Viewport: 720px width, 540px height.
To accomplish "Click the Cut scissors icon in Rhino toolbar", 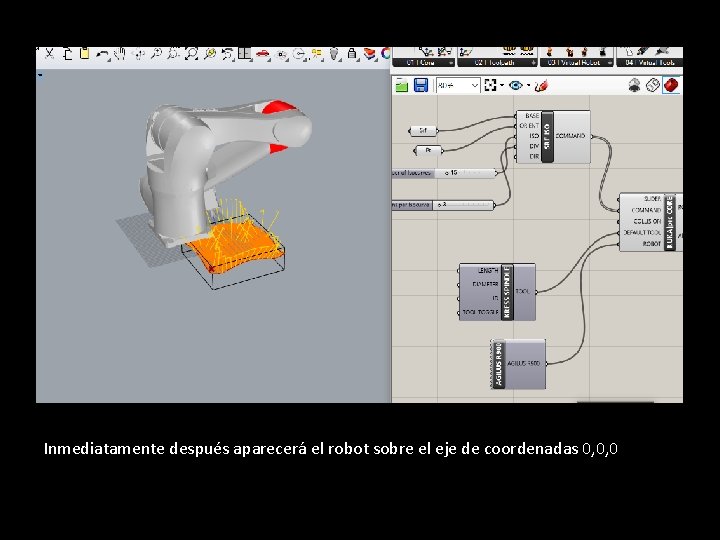I will pos(50,54).
